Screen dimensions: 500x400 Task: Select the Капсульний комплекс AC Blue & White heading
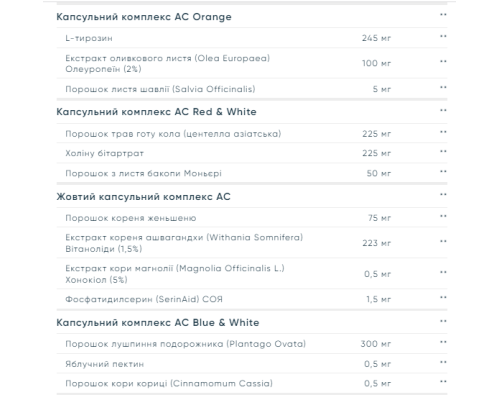click(x=158, y=323)
